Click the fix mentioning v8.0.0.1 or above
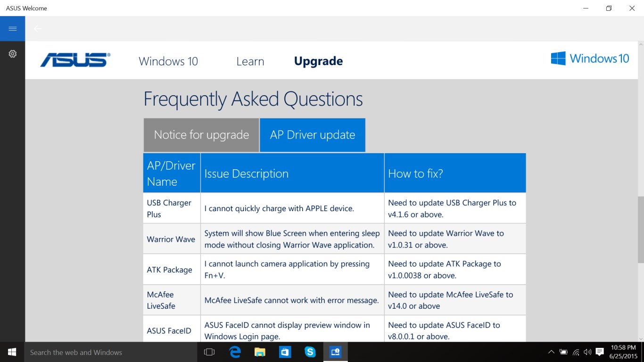This screenshot has height=362, width=644. [x=444, y=331]
